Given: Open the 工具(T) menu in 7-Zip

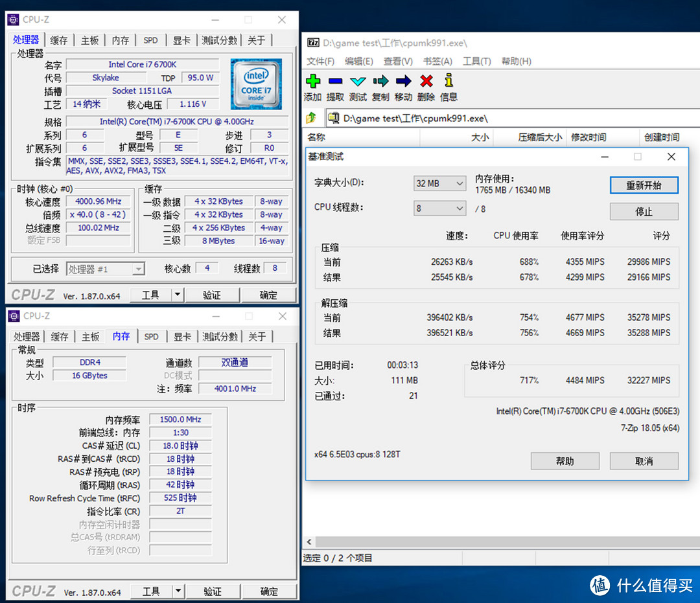Looking at the screenshot, I should (x=477, y=61).
